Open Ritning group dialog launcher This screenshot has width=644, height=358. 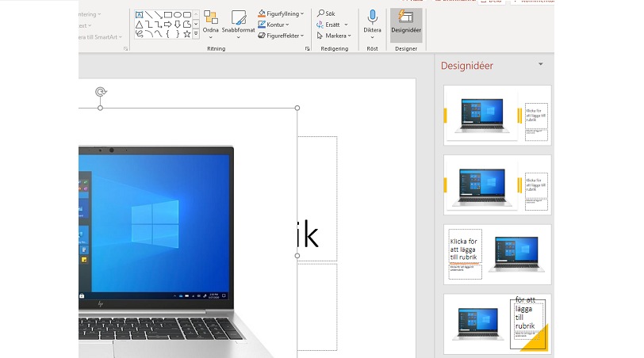[x=307, y=49]
